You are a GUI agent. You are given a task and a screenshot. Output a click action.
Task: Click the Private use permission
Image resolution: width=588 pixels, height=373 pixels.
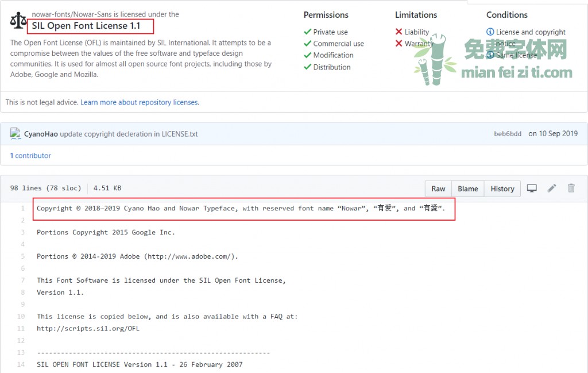(330, 32)
